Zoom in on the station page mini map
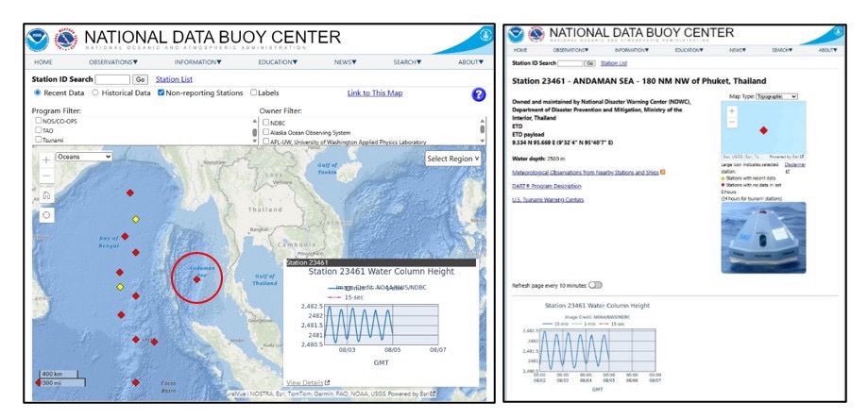 tap(732, 110)
